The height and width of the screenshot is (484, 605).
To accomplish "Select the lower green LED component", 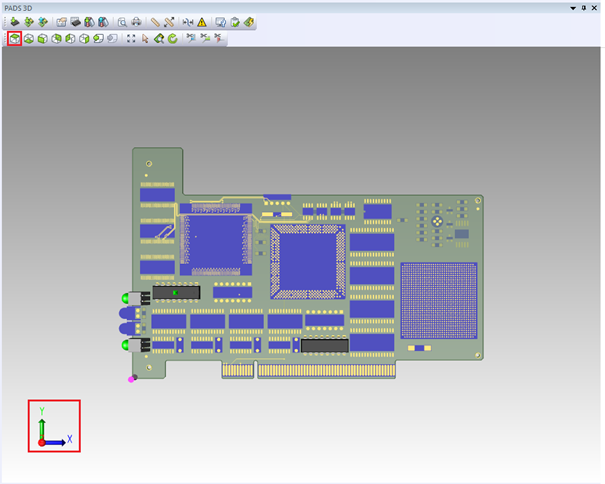I will (x=135, y=345).
